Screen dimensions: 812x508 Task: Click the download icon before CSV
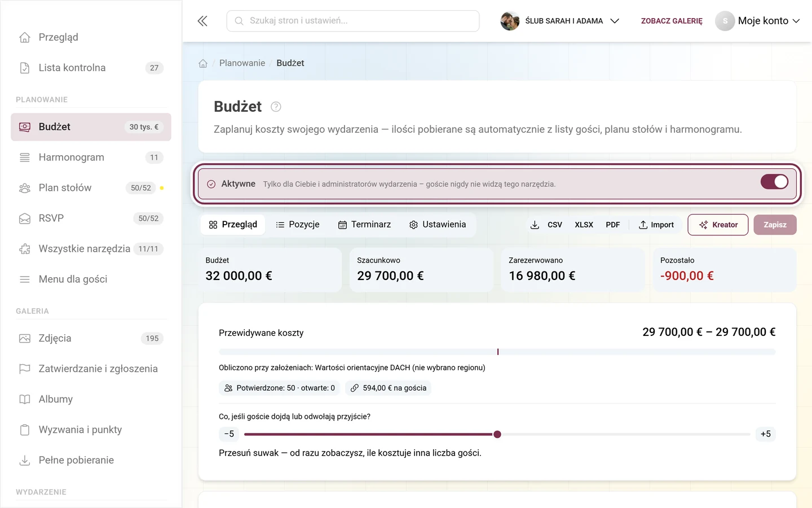[x=535, y=225]
